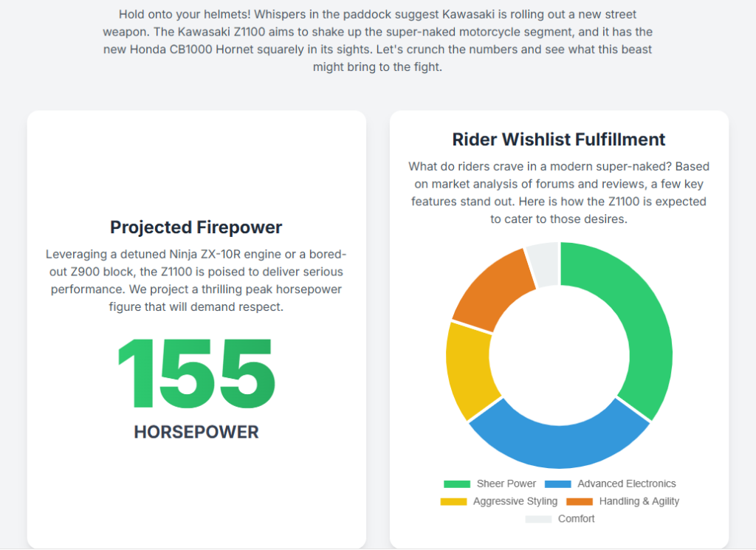Select the blue donut chart segment
The image size is (756, 550).
click(560, 441)
